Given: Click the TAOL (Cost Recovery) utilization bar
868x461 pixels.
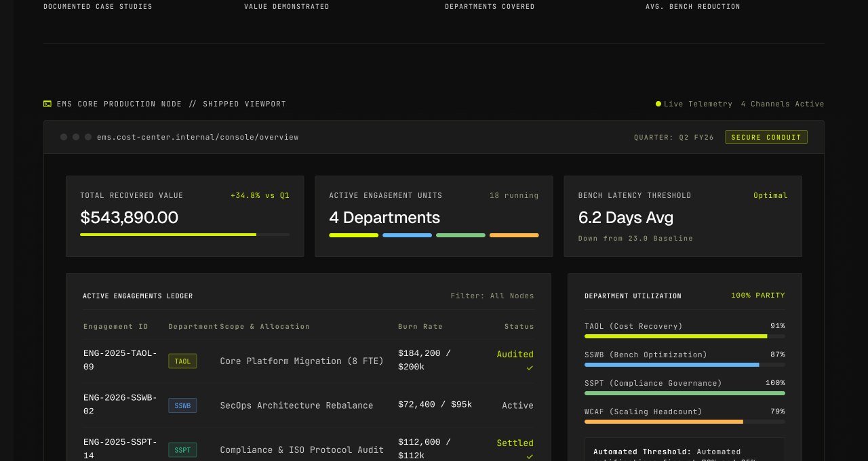Looking at the screenshot, I should coord(685,336).
